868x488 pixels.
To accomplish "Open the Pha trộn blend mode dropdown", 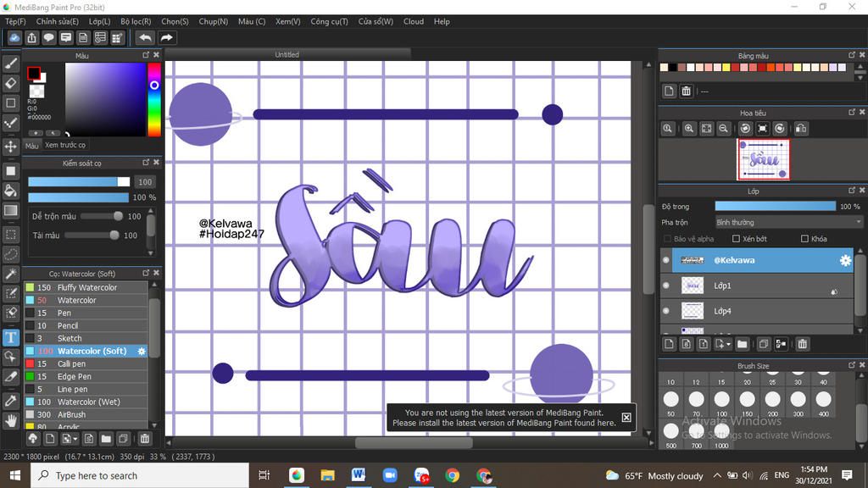I will pyautogui.click(x=788, y=223).
